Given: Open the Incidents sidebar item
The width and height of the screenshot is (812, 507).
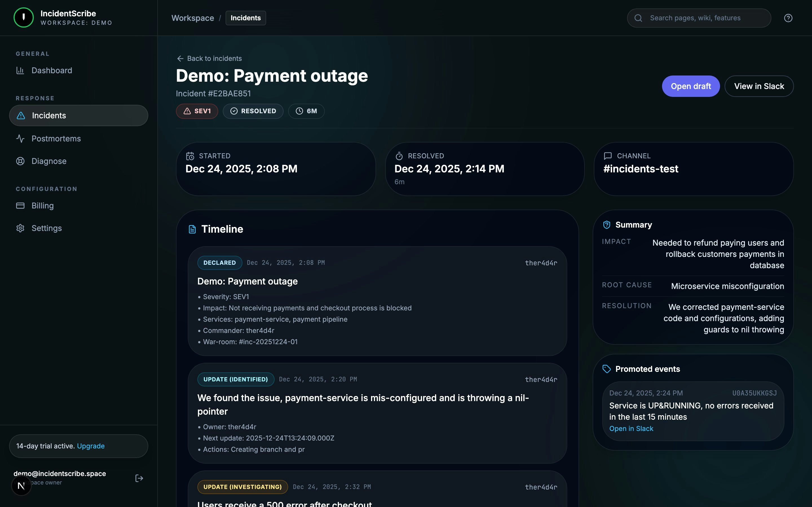Looking at the screenshot, I should (78, 116).
